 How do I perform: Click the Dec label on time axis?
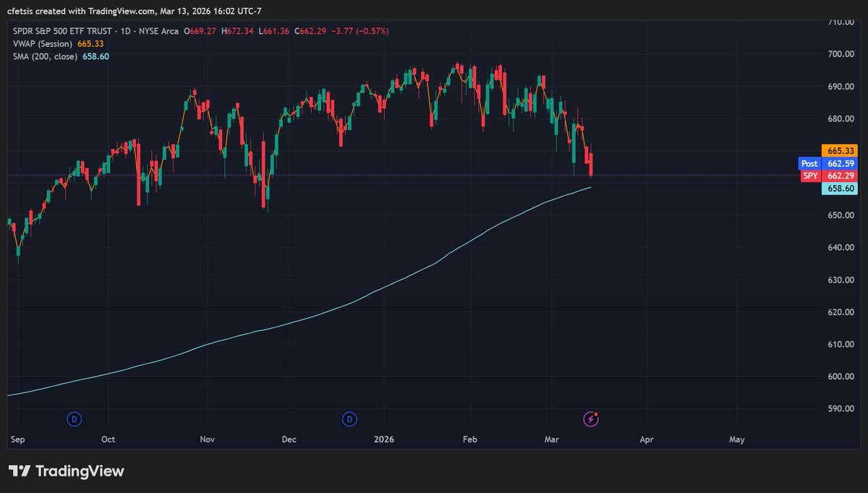(x=289, y=439)
